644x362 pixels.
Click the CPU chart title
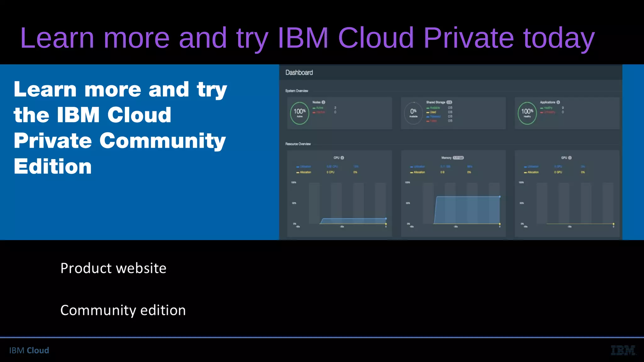(x=336, y=158)
